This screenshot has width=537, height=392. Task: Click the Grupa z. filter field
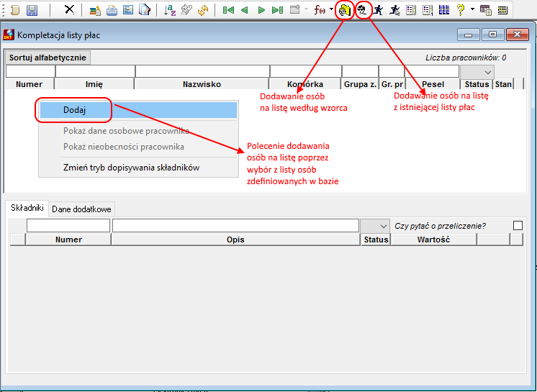[x=361, y=71]
